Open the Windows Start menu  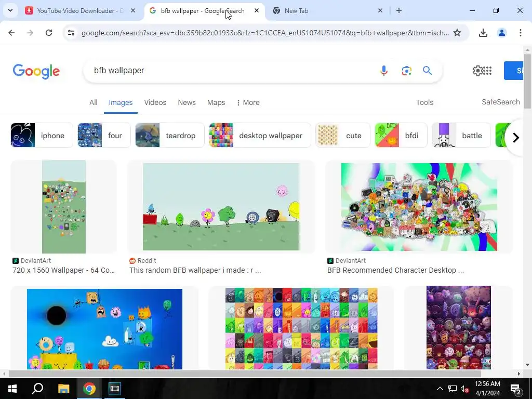tap(12, 389)
